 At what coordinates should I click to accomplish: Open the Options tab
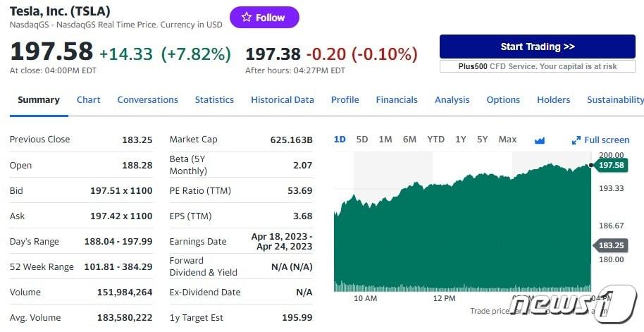[503, 100]
